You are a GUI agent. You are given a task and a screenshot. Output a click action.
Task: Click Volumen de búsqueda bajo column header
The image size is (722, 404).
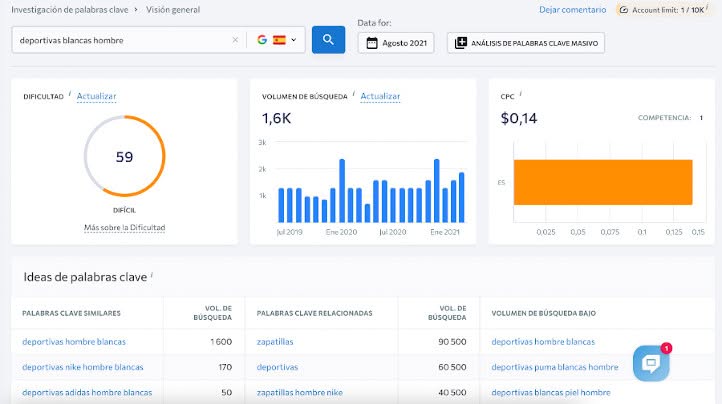544,313
